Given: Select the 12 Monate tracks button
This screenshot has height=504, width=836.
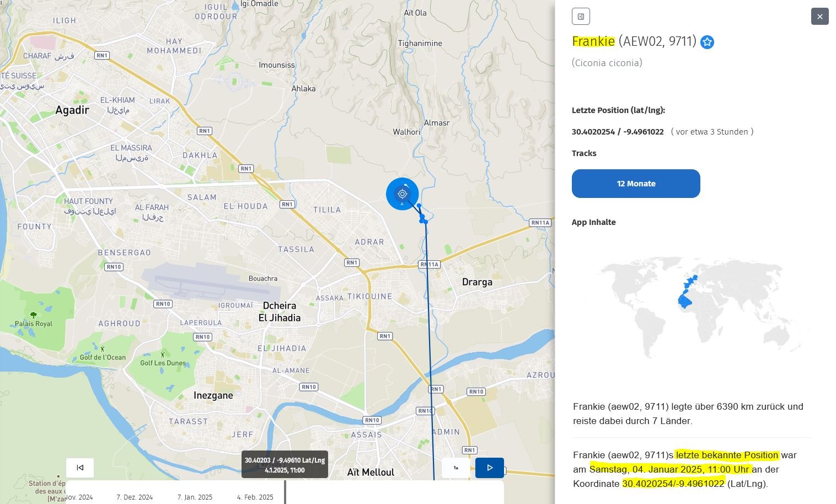Looking at the screenshot, I should click(636, 184).
